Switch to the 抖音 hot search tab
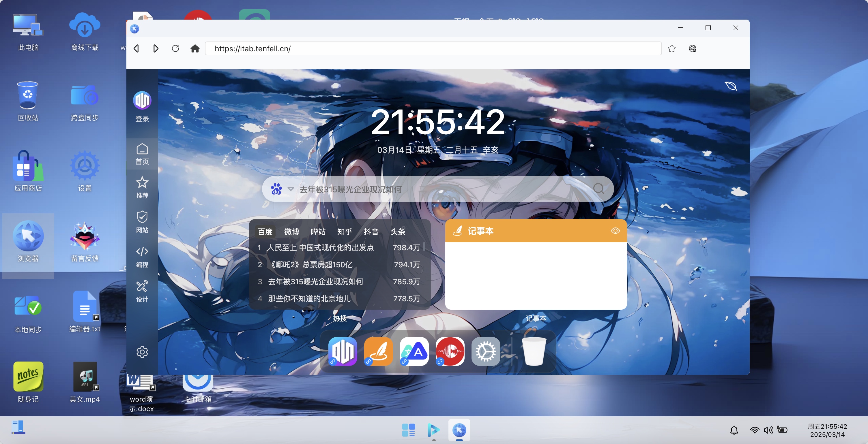This screenshot has width=868, height=444. click(x=371, y=232)
